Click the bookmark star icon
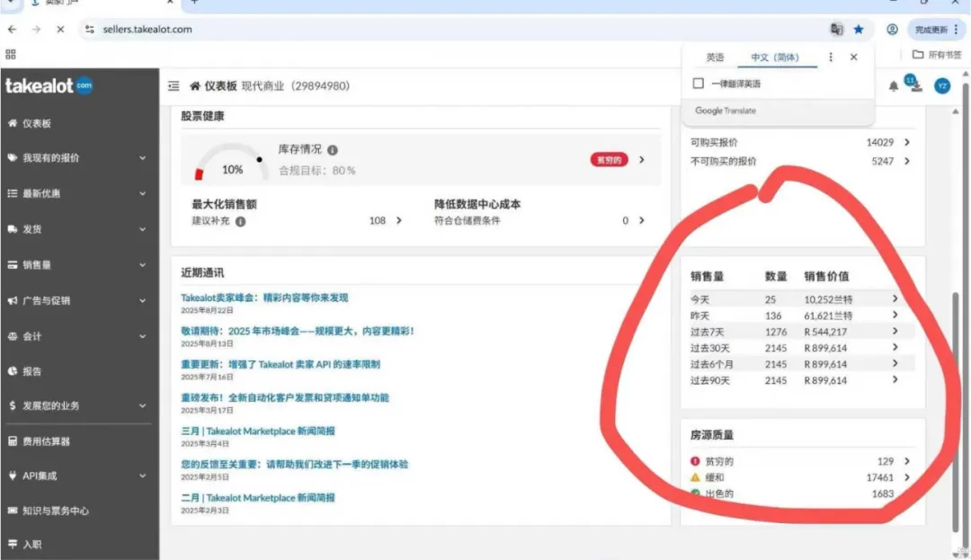The height and width of the screenshot is (560, 971). point(859,29)
